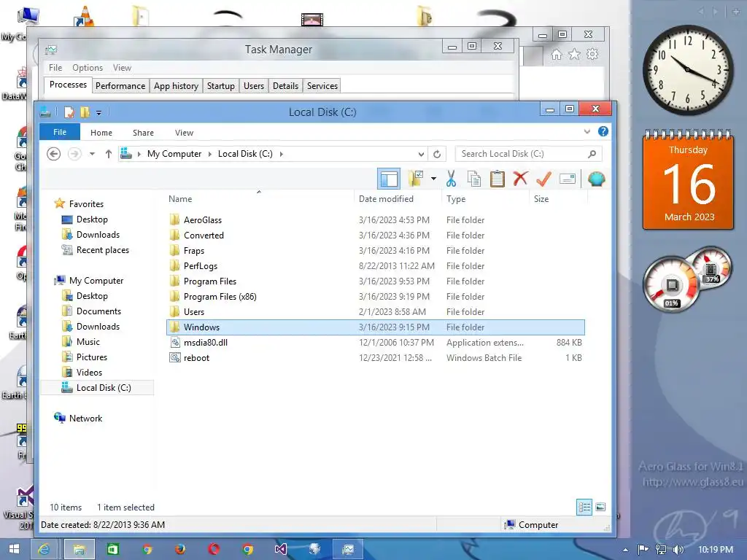747x560 pixels.
Task: Click the Email envelope toolbar icon
Action: (x=568, y=179)
